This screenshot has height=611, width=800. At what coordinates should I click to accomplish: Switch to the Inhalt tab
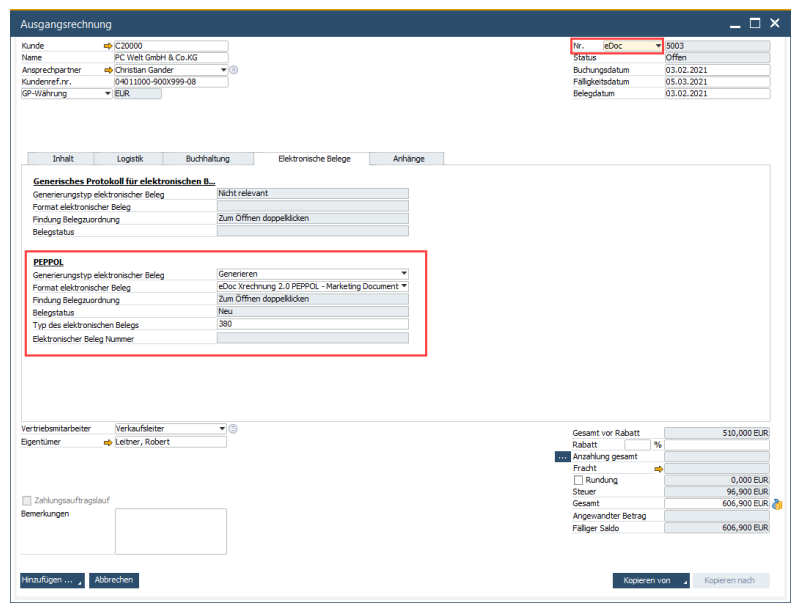pyautogui.click(x=63, y=159)
